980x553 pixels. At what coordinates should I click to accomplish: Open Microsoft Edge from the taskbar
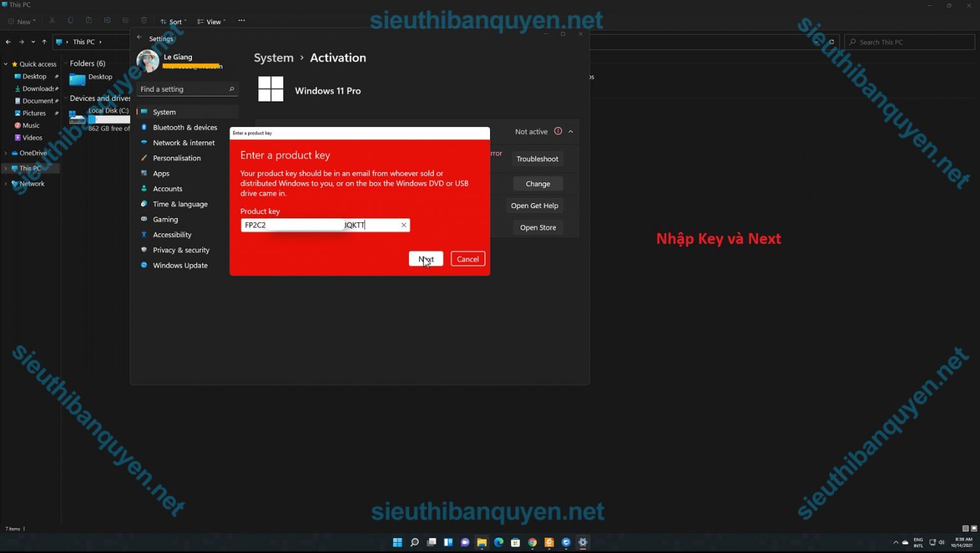(x=498, y=542)
